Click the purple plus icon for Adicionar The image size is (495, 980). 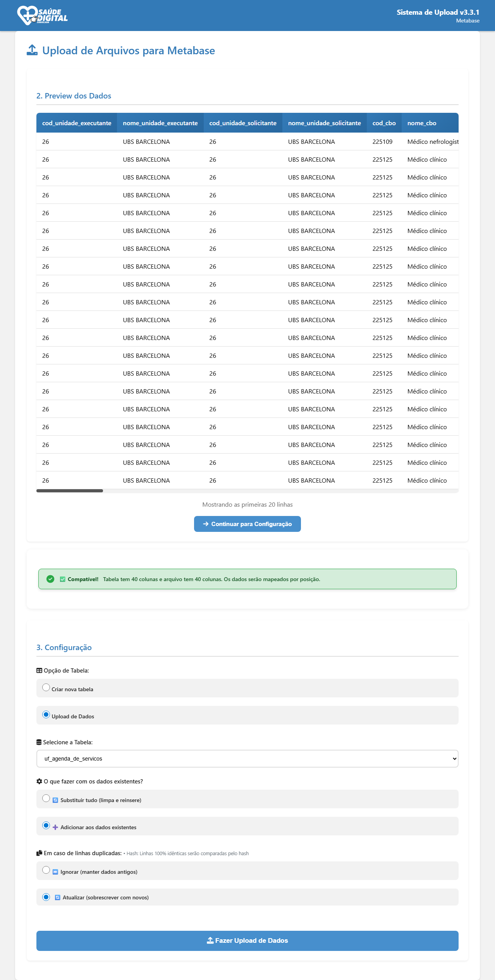click(55, 827)
